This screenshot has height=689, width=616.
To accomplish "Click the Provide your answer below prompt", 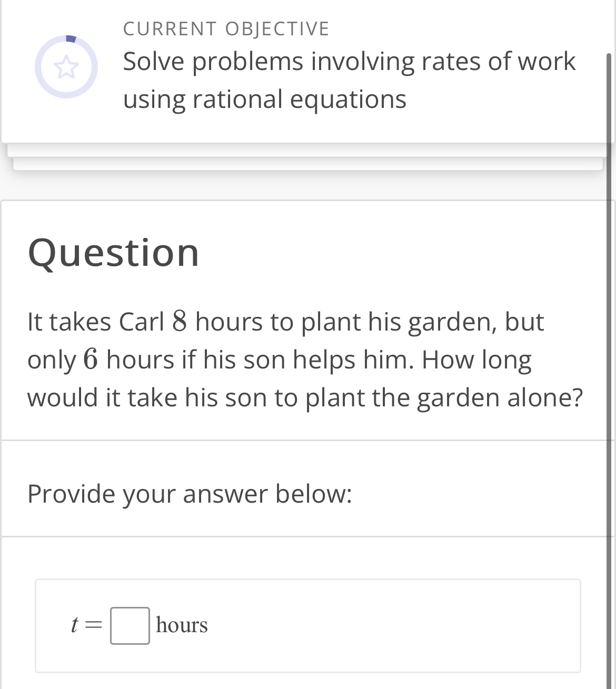I will (191, 494).
